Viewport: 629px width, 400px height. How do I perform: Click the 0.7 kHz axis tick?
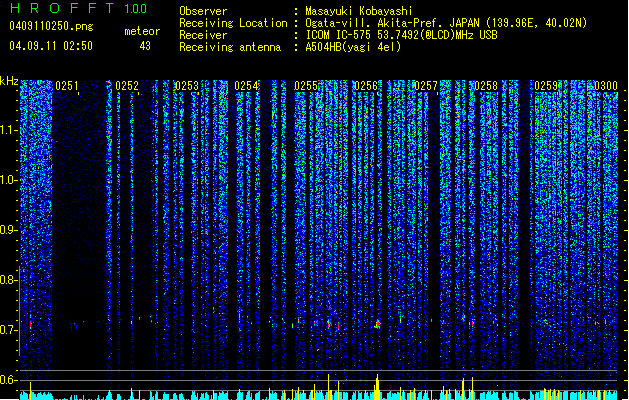9,330
